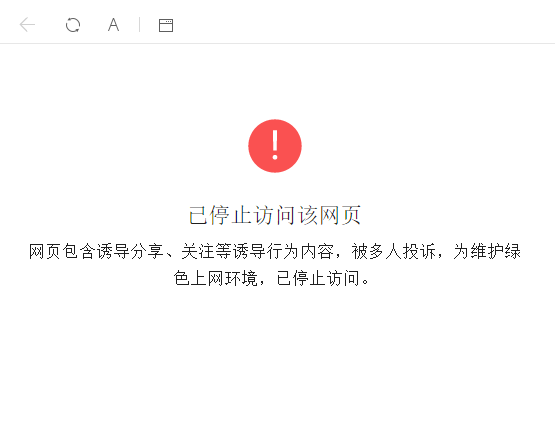
Task: Click the characters 网页 ending the heading
Action: click(340, 215)
